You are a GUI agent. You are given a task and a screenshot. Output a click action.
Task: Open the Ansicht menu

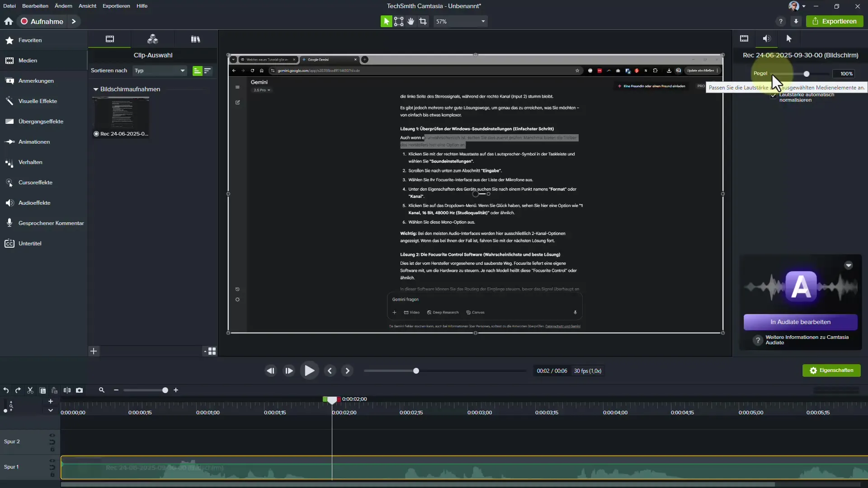coord(87,6)
